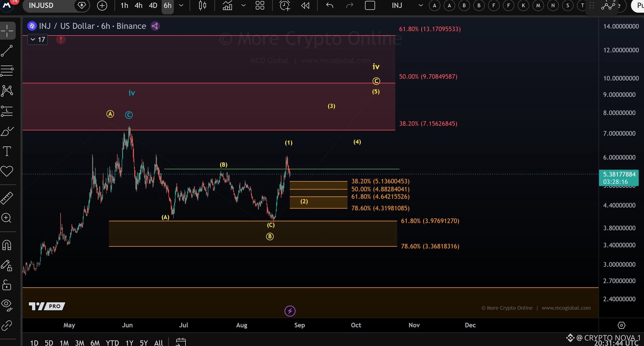This screenshot has height=346, width=644.
Task: Undo the last chart action
Action: point(330,5)
